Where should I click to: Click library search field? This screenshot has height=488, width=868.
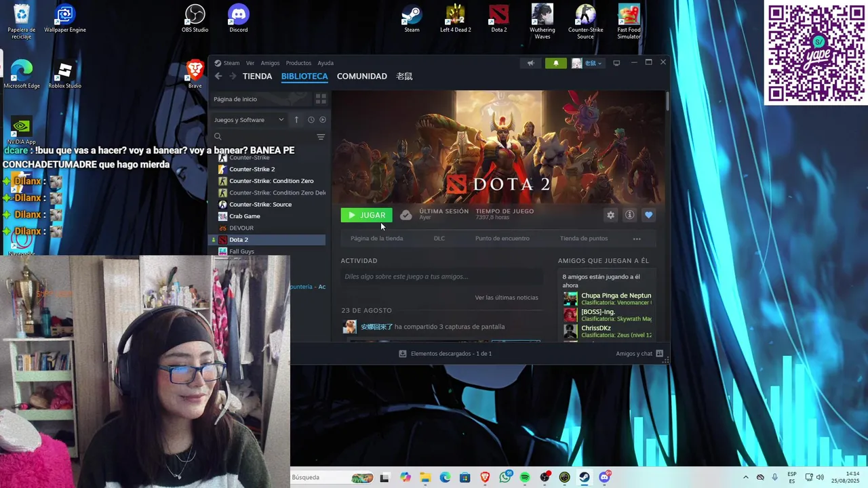[x=263, y=137]
